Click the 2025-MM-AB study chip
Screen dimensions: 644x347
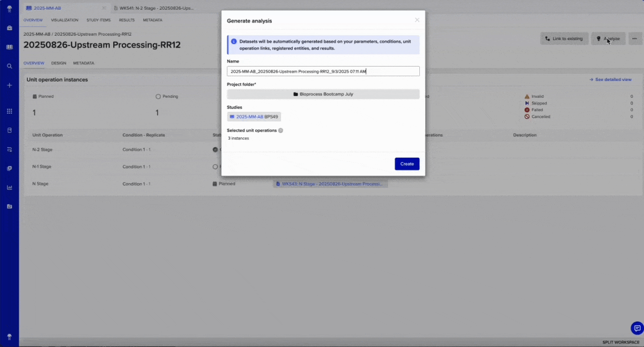[x=254, y=117]
